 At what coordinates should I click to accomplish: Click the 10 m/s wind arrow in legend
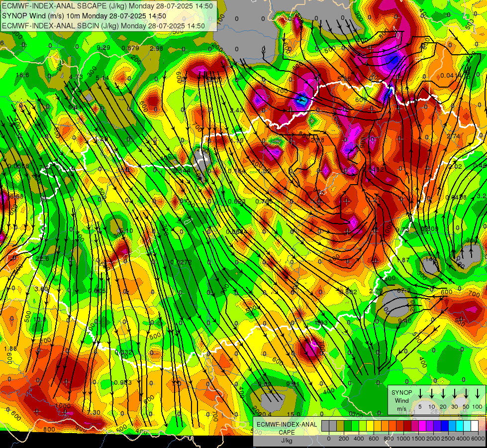click(x=432, y=393)
